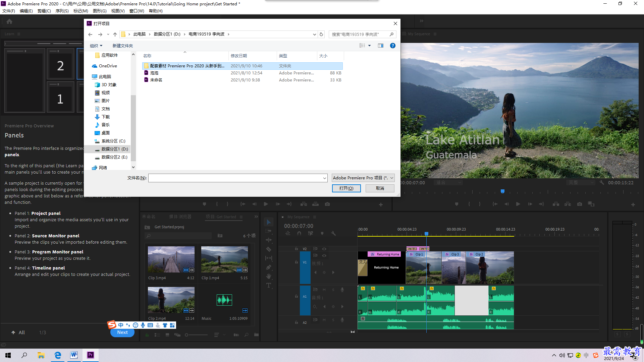Switch Project panel to list view
Image resolution: width=644 pixels, height=362 pixels.
(x=157, y=335)
